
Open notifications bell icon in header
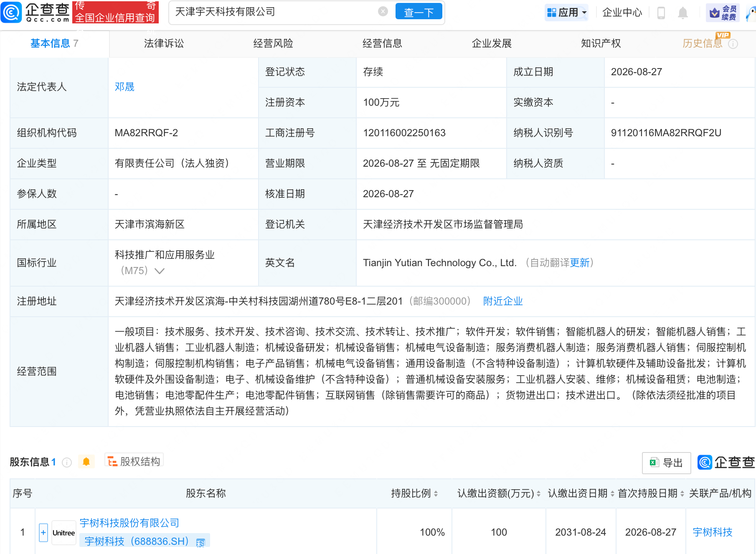click(x=682, y=13)
